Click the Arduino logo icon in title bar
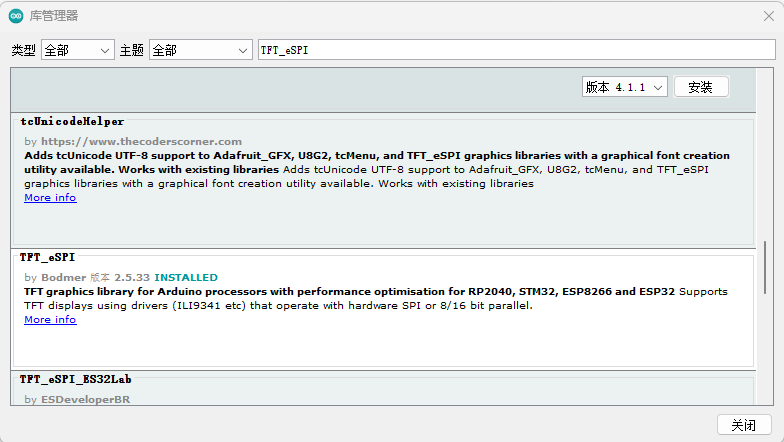784x442 pixels. (x=16, y=16)
